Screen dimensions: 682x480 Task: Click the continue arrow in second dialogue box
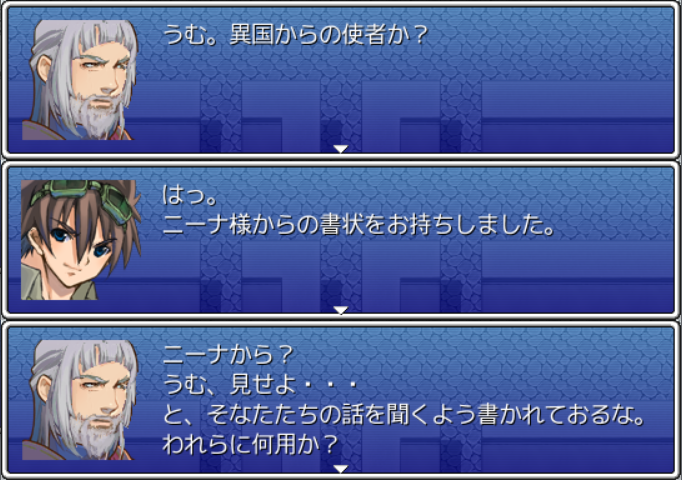coord(341,310)
